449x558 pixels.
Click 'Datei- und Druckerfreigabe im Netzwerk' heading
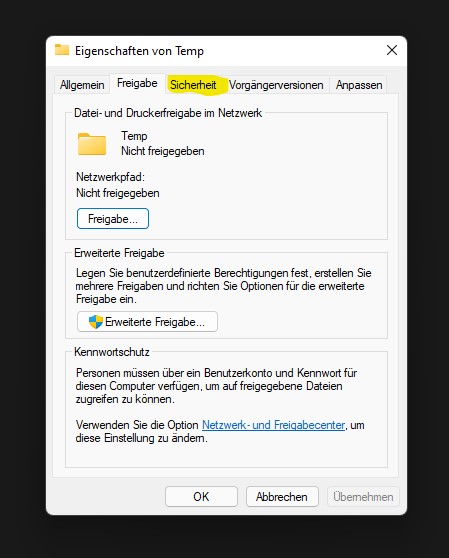tap(168, 113)
